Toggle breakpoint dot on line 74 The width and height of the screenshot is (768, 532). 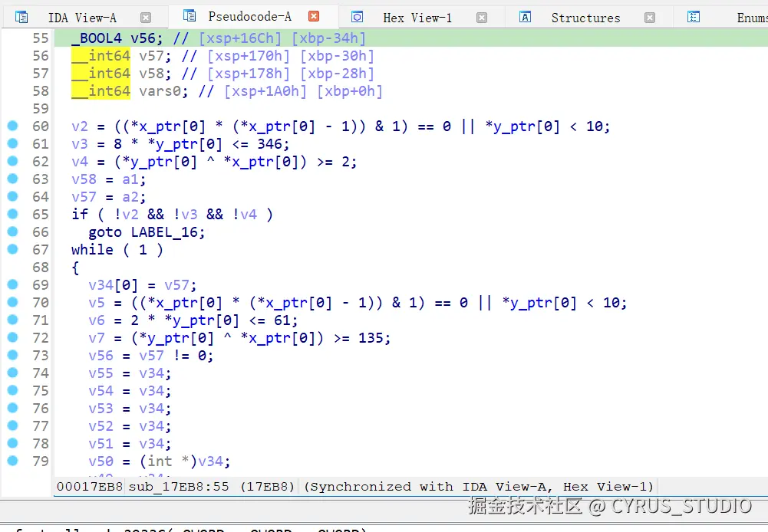(x=13, y=373)
